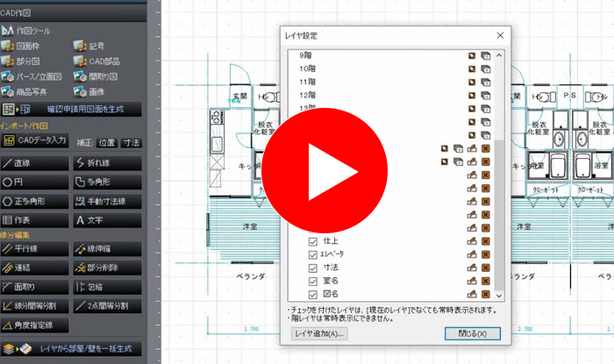The height and width of the screenshot is (364, 614).
Task: Generate 確認申請用図面 drawings
Action: pos(71,109)
